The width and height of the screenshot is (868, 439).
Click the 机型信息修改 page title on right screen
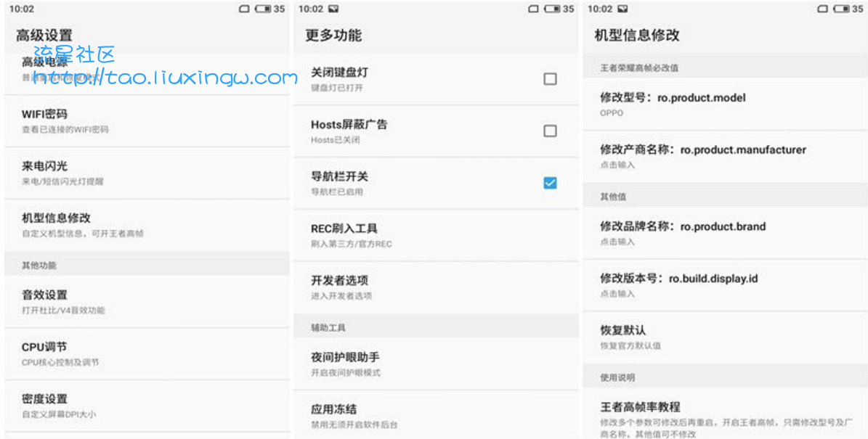click(x=636, y=36)
